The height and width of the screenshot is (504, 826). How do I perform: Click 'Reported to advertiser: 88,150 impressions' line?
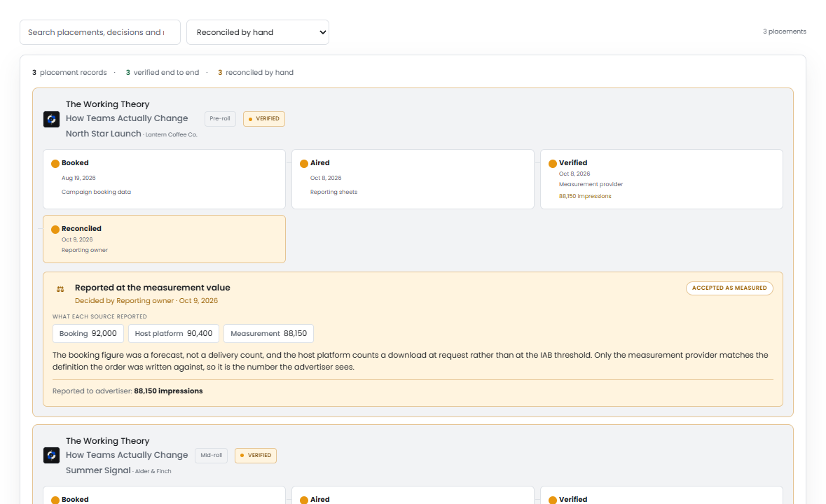click(128, 391)
